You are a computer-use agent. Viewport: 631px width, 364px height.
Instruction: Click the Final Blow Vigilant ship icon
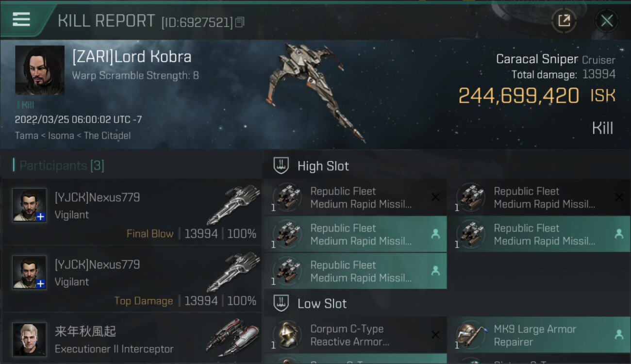tap(234, 204)
